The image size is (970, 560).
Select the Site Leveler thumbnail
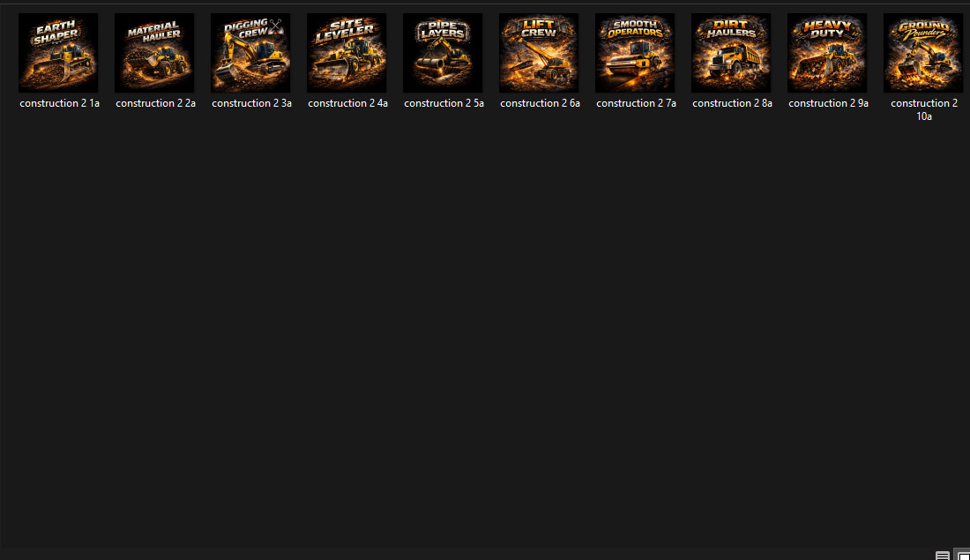(x=347, y=53)
